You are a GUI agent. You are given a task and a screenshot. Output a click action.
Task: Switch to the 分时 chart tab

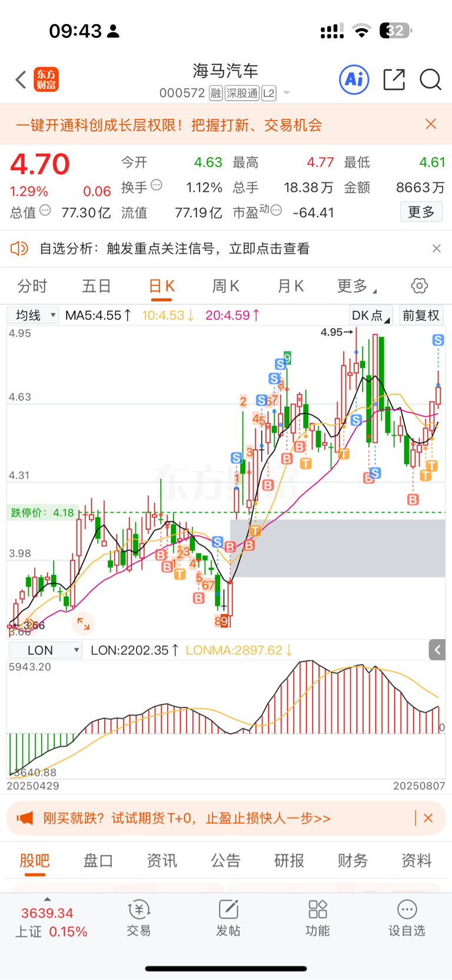pyautogui.click(x=32, y=286)
